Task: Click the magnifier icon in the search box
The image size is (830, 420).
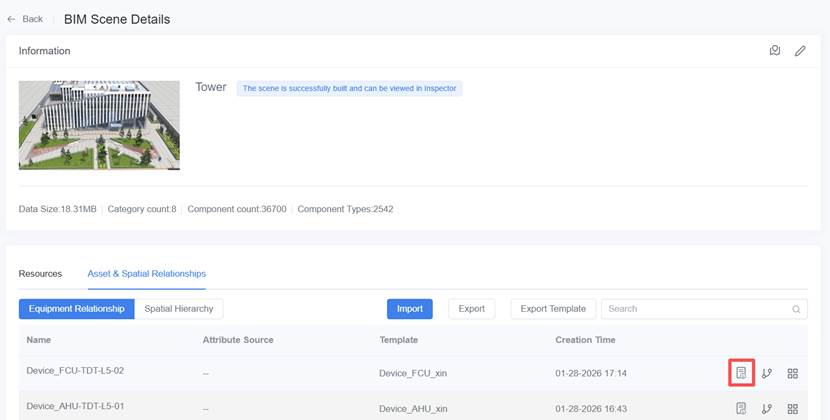Action: (797, 309)
